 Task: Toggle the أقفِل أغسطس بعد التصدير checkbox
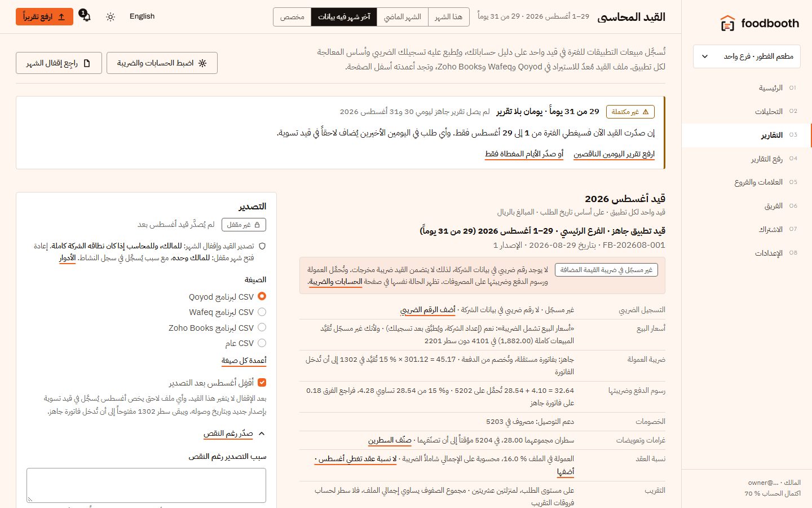[262, 382]
